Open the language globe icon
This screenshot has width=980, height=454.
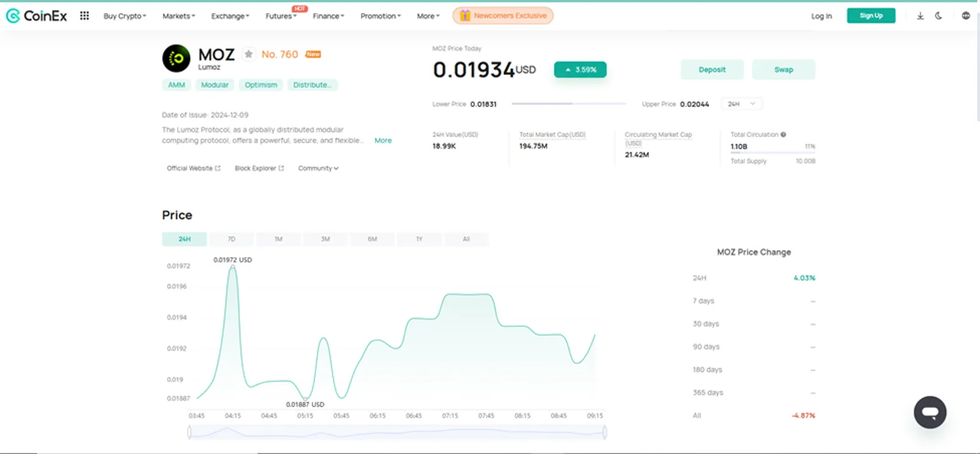pos(966,16)
